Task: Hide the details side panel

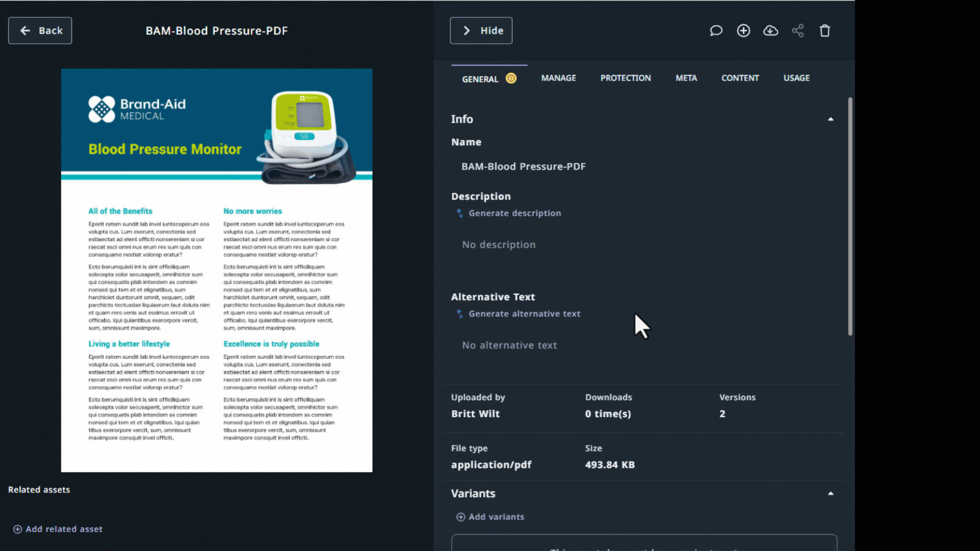Action: tap(481, 31)
